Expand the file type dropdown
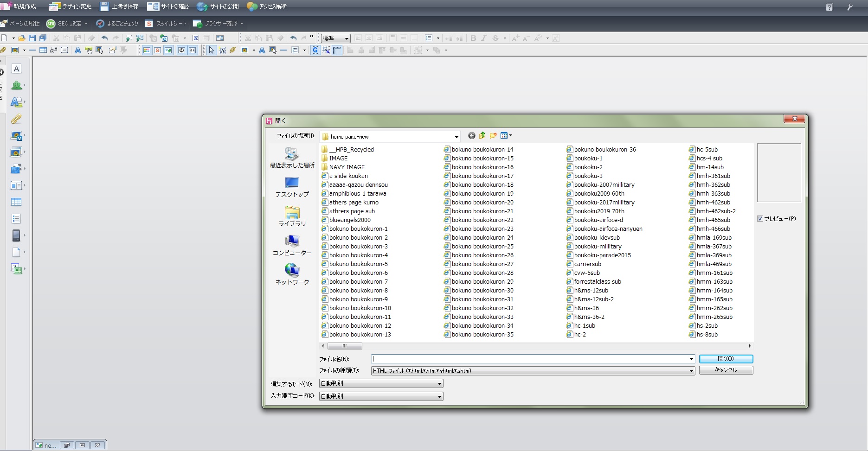Screen dimensions: 868x451 pos(691,371)
